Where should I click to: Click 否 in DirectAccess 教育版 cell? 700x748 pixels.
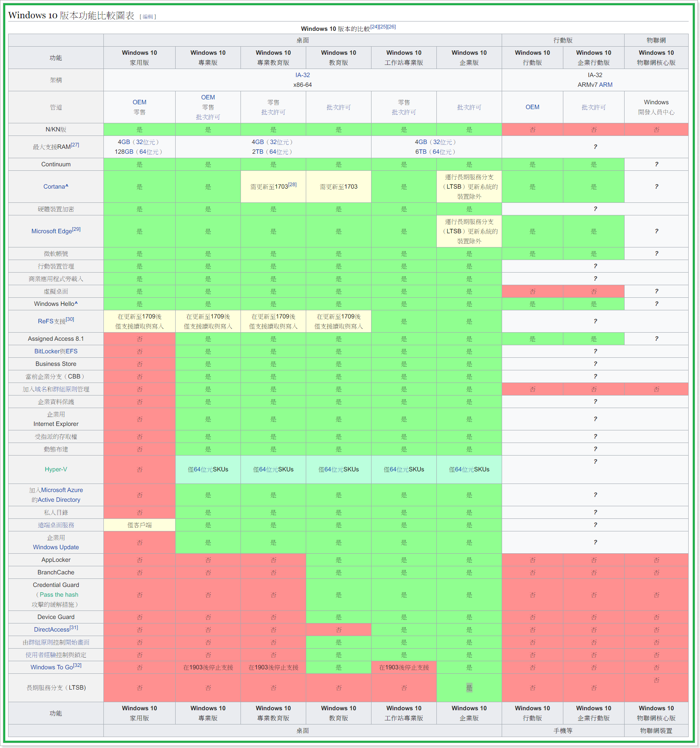(x=339, y=630)
